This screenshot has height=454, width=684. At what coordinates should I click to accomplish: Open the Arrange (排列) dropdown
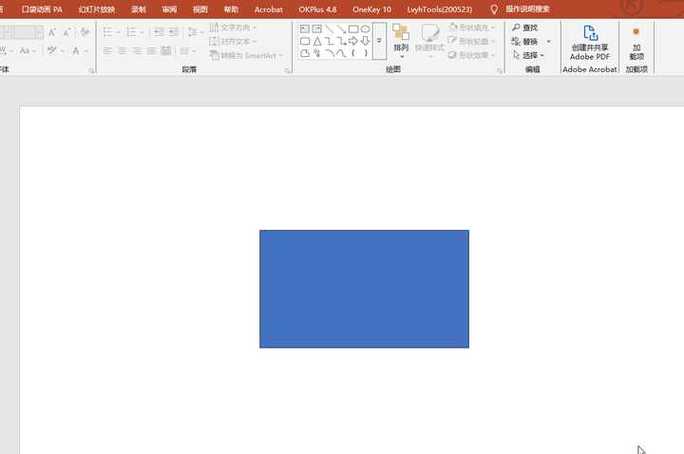point(400,41)
